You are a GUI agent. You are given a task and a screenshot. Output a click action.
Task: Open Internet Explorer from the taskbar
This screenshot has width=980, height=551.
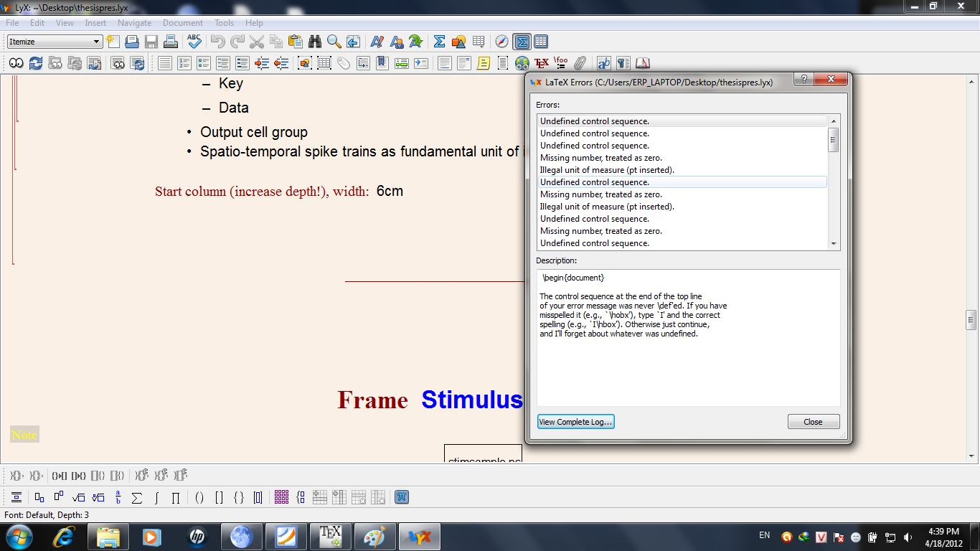point(64,537)
